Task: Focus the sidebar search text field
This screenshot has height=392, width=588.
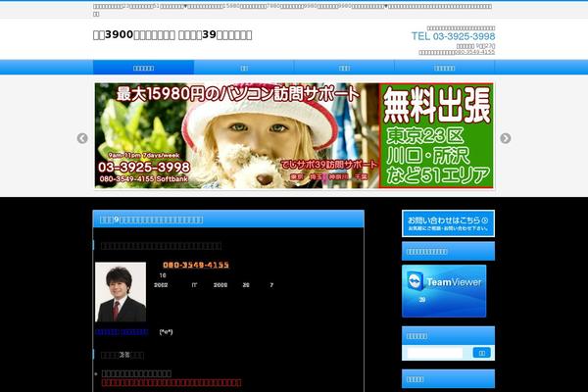Action: pos(435,353)
